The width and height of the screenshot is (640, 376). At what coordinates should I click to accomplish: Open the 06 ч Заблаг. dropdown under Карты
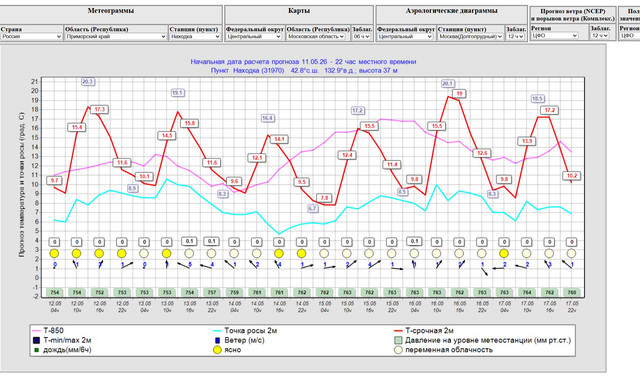362,36
